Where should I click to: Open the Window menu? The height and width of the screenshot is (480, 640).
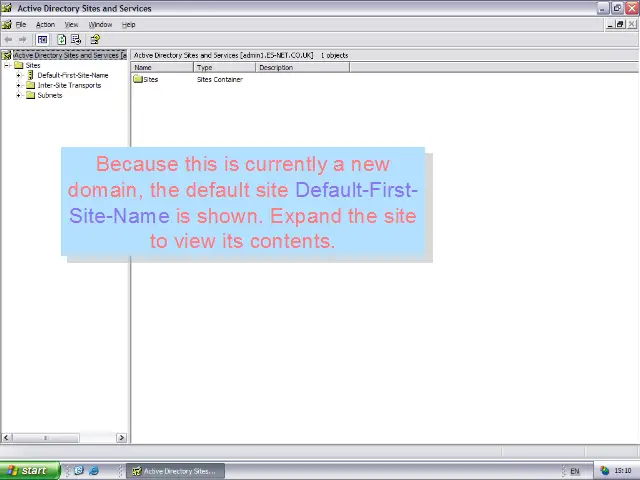[100, 24]
